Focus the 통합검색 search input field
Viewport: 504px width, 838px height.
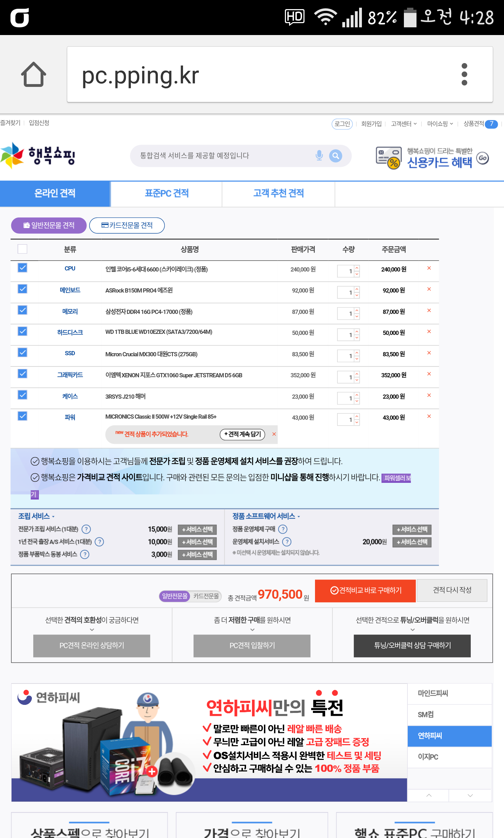pos(224,156)
